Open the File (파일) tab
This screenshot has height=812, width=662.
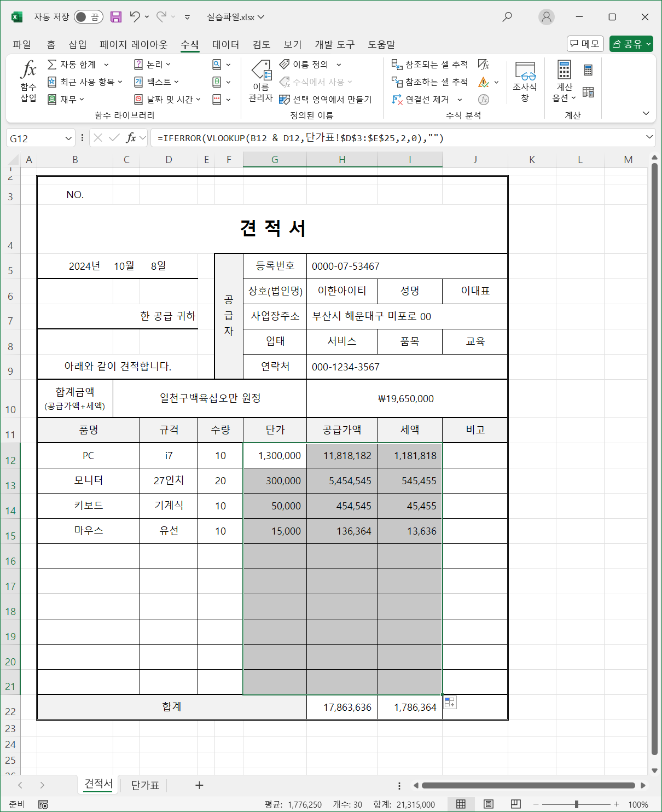tap(22, 44)
